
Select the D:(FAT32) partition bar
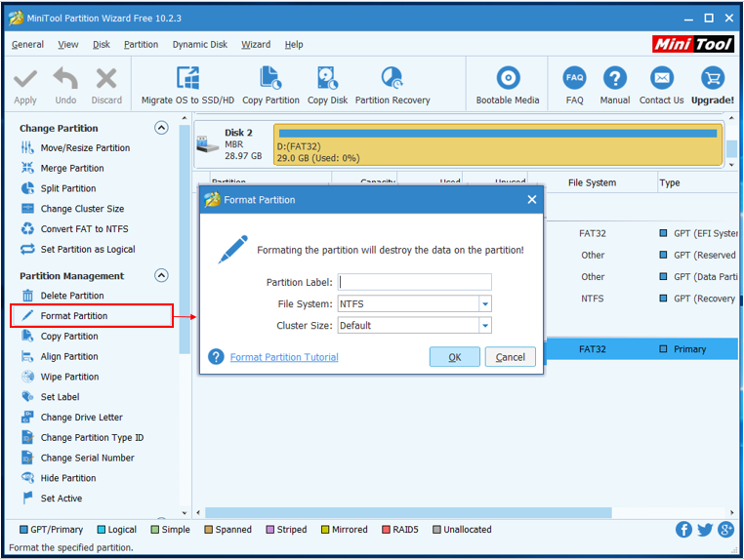[498, 144]
